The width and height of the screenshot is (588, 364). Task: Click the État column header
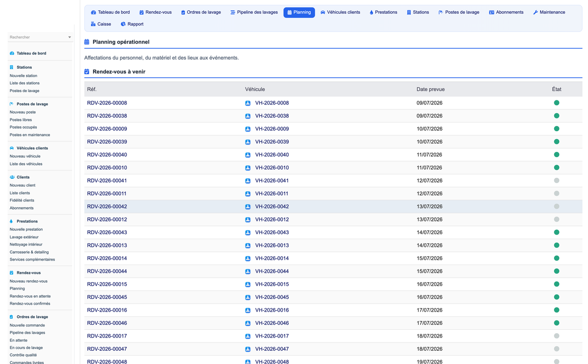point(557,89)
